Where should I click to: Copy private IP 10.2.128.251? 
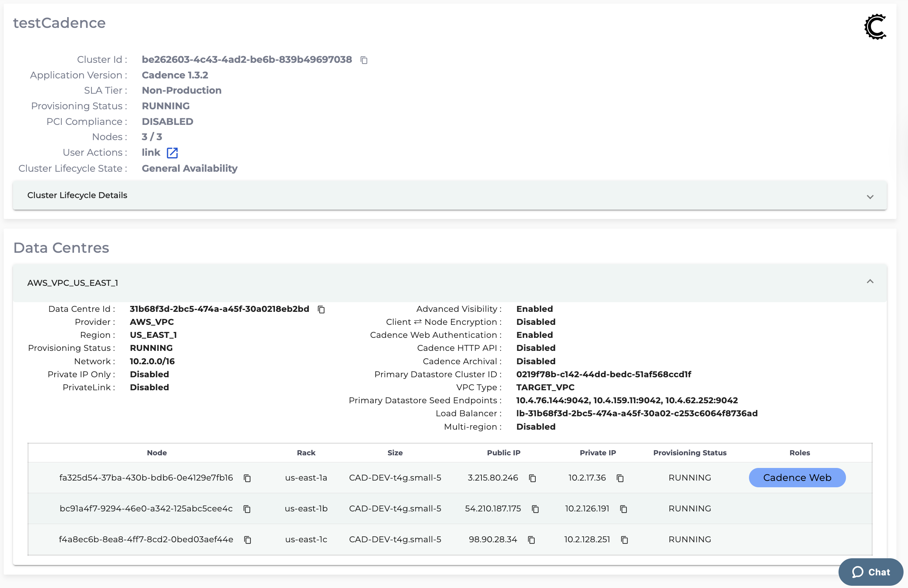624,540
